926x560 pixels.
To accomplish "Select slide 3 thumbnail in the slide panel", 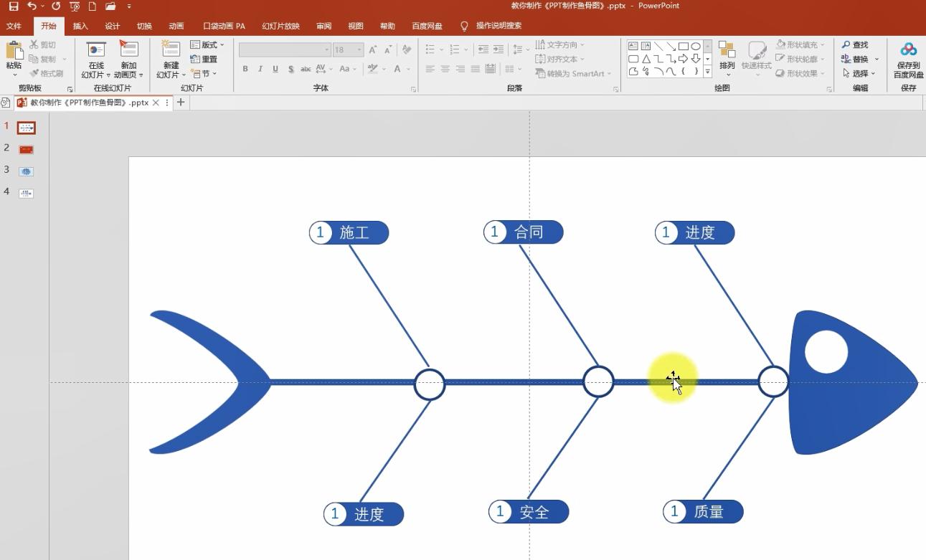I will pyautogui.click(x=27, y=171).
